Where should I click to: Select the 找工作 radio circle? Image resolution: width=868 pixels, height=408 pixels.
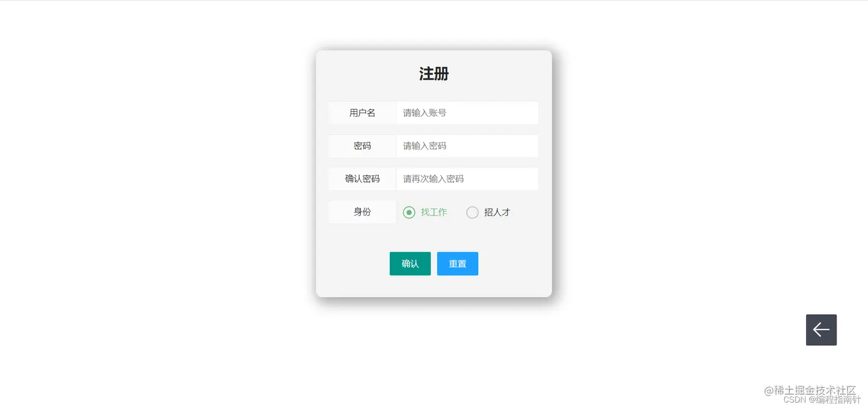click(409, 213)
